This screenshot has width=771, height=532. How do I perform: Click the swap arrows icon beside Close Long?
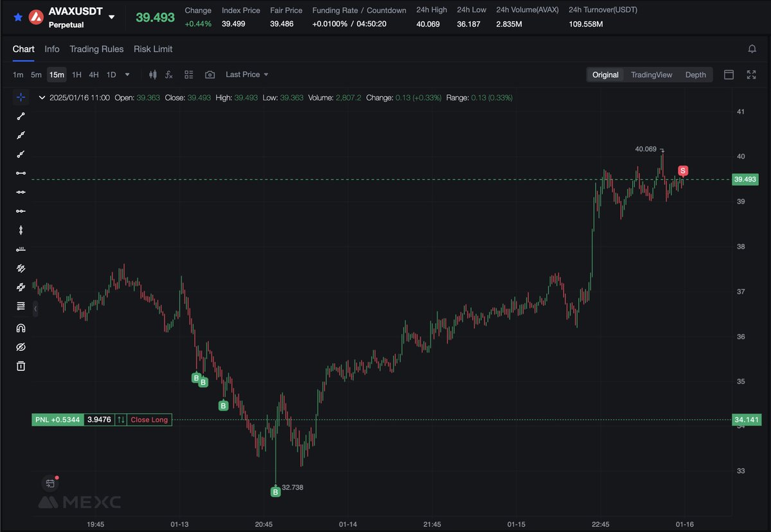(x=120, y=420)
